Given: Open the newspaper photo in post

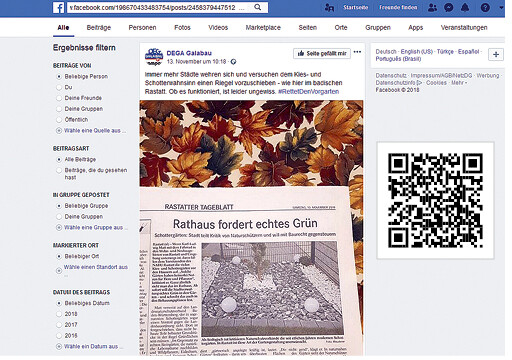Looking at the screenshot, I should (251, 228).
